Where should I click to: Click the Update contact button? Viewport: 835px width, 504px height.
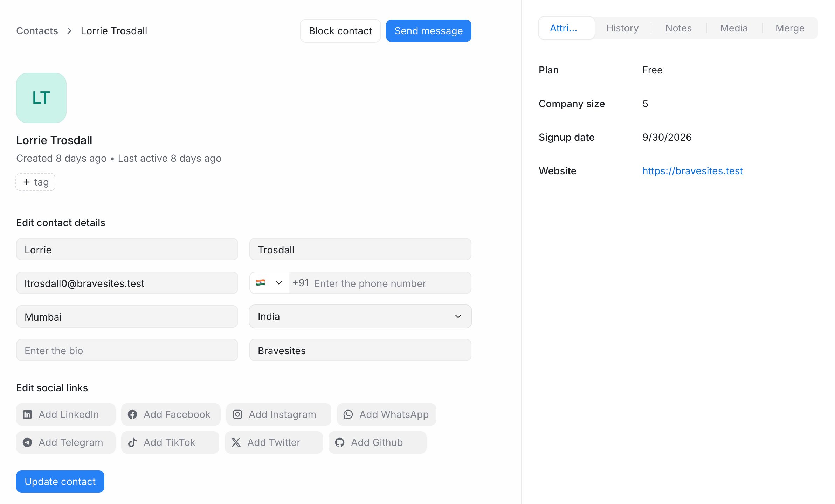pos(60,482)
